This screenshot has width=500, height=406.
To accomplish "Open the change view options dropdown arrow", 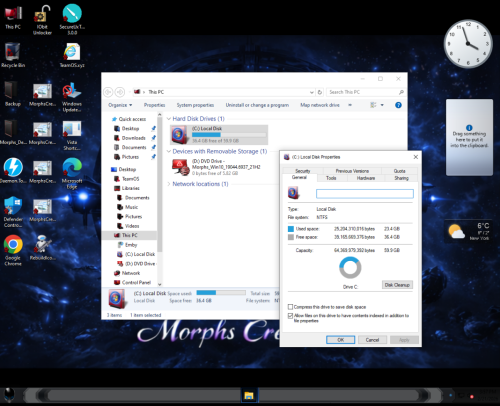I will [x=382, y=105].
